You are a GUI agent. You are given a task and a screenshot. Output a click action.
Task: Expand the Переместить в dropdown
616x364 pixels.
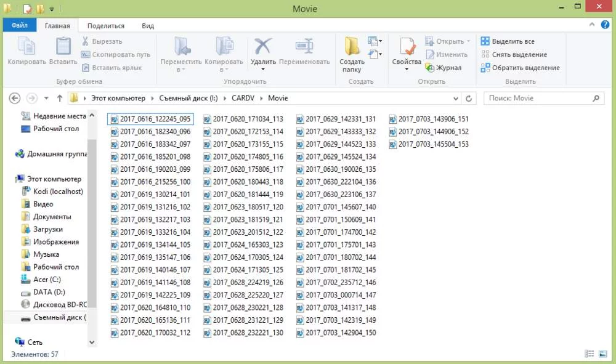[181, 70]
